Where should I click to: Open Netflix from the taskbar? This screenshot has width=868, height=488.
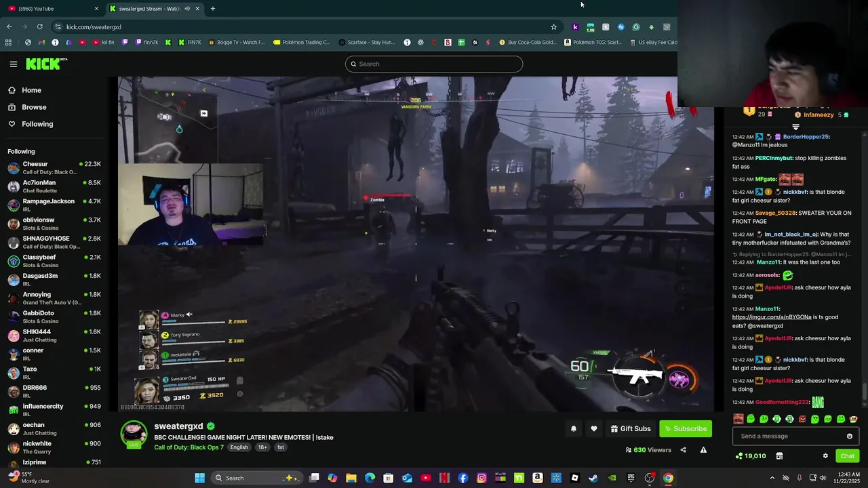tap(445, 478)
